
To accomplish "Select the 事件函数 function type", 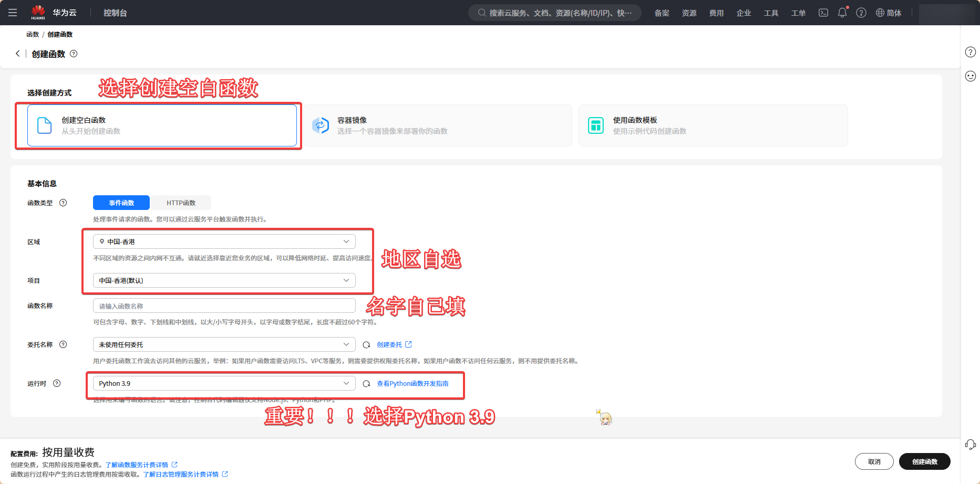I will (x=121, y=203).
